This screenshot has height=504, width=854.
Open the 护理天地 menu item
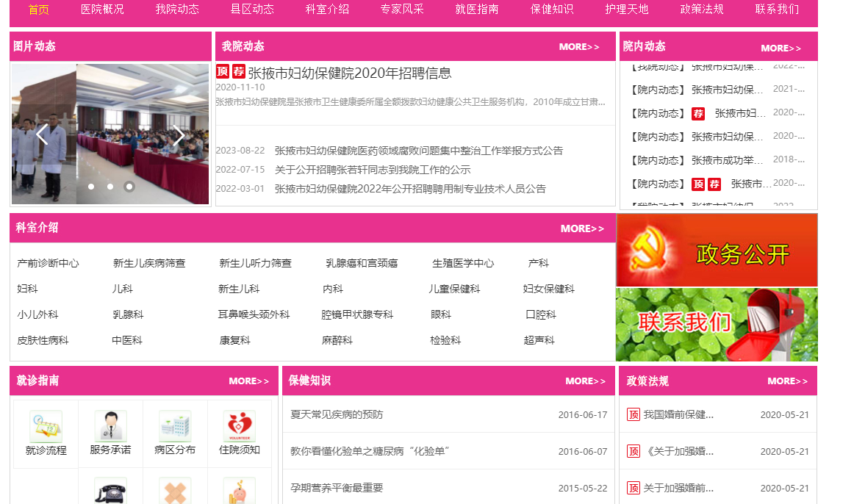pos(627,10)
